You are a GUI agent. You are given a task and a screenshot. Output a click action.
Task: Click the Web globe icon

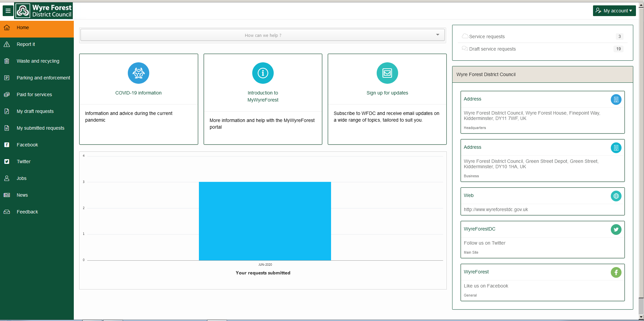[616, 196]
